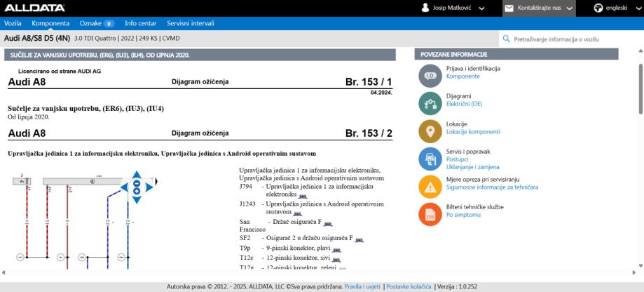Zoom out the diagram with minus button
Image resolution: width=644 pixels, height=292 pixels.
(x=137, y=184)
